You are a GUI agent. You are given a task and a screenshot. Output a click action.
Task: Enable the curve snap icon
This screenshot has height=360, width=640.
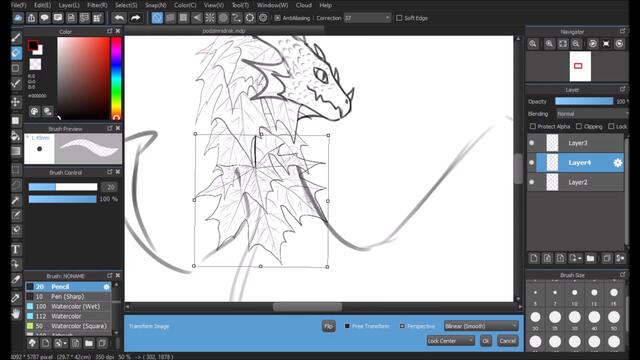[x=236, y=18]
